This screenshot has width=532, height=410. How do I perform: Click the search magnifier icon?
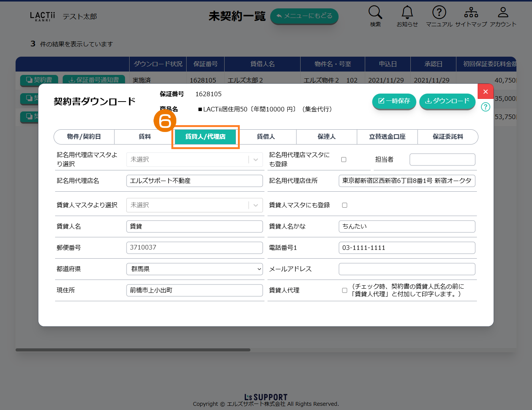[x=375, y=13]
